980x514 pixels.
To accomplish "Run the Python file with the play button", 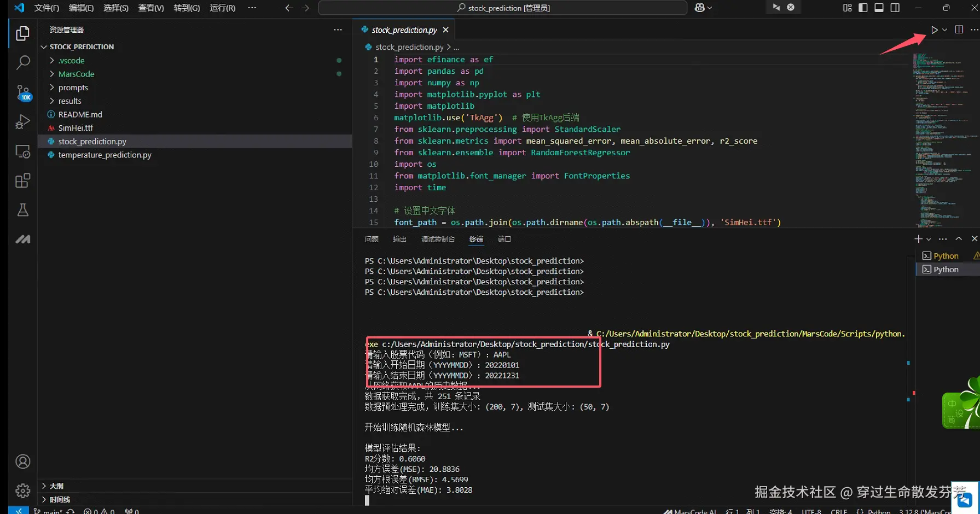I will pyautogui.click(x=934, y=30).
